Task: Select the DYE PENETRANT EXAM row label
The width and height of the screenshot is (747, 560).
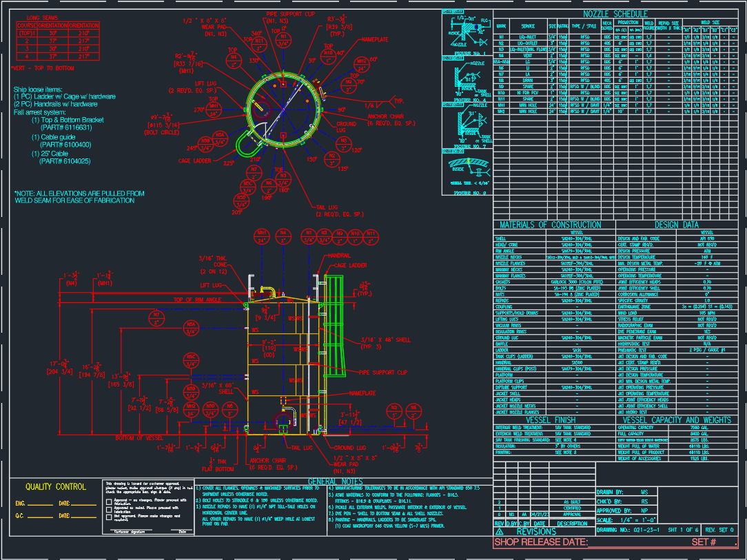Action: click(x=637, y=332)
